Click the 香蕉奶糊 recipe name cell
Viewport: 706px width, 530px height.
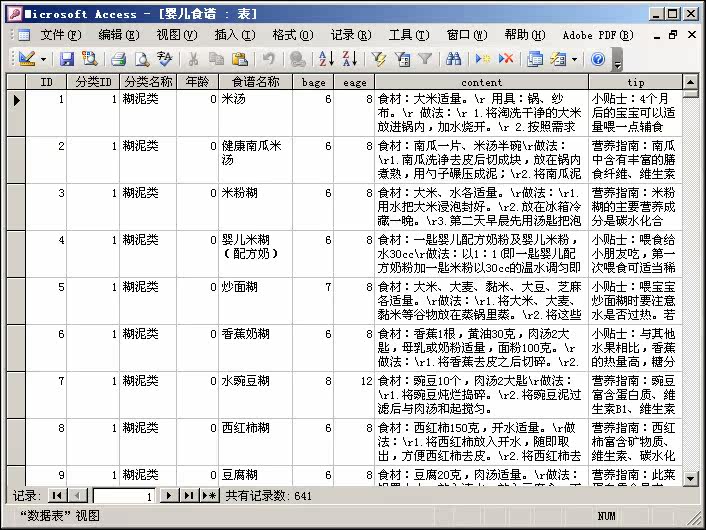coord(255,348)
